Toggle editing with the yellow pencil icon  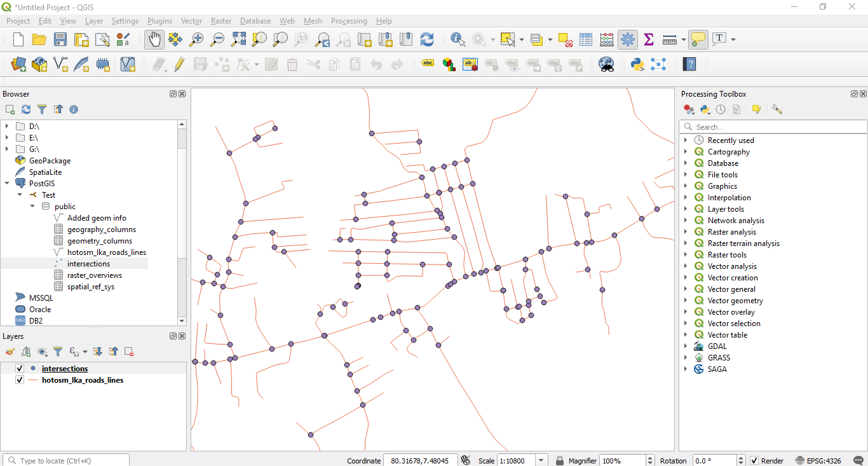pos(179,64)
